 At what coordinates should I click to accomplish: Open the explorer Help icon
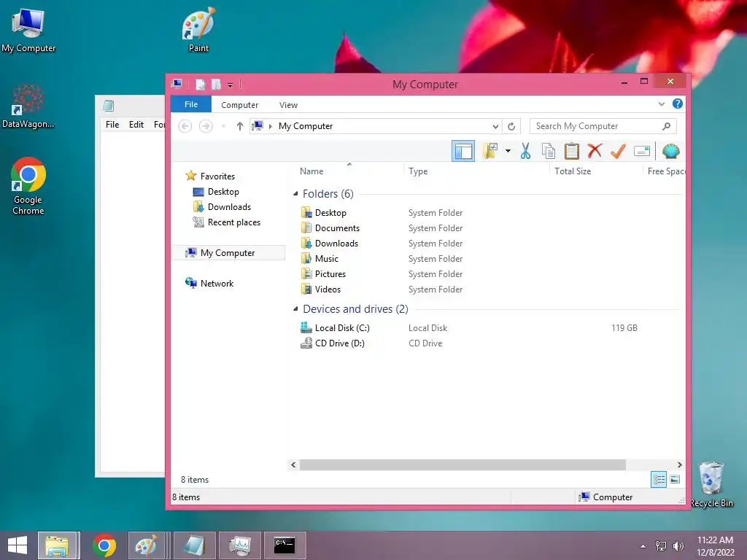pos(677,104)
